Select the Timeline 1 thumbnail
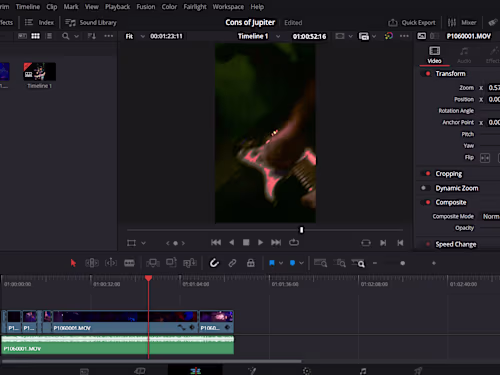Image resolution: width=500 pixels, height=375 pixels. [39, 72]
